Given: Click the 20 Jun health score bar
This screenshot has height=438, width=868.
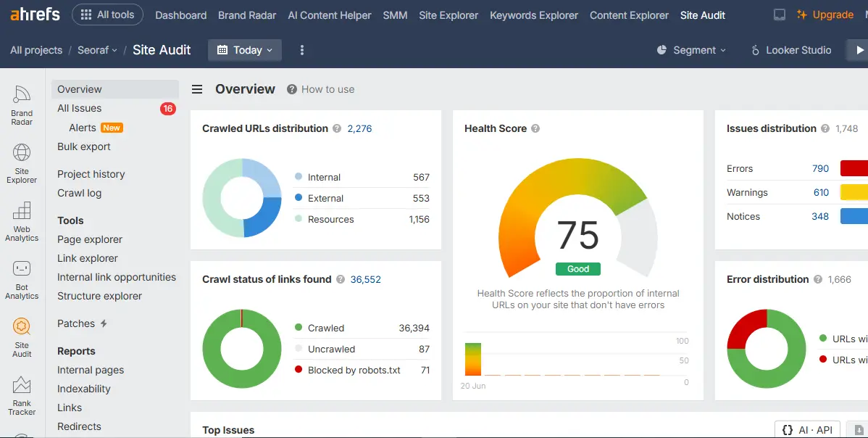Looking at the screenshot, I should (x=472, y=360).
